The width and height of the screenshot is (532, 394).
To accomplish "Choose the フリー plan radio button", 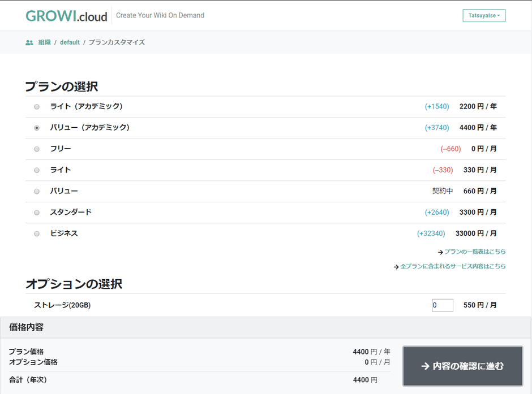I will [37, 149].
